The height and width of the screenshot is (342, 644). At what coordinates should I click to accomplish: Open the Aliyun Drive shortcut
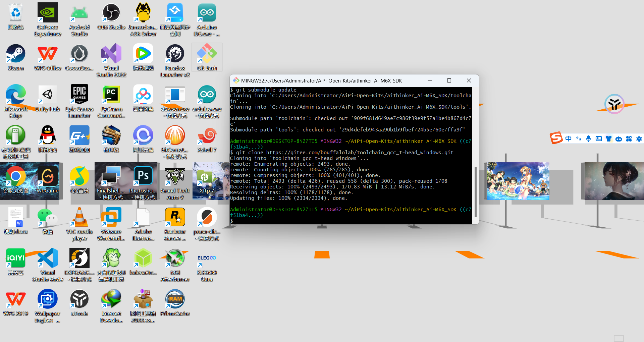point(143,139)
